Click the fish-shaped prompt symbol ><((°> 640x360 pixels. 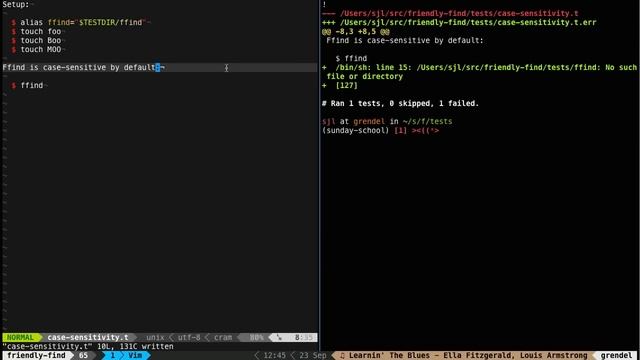tap(425, 131)
